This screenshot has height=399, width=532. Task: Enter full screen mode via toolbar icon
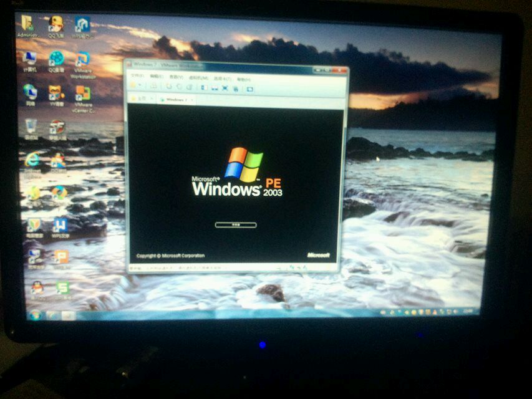(x=225, y=89)
